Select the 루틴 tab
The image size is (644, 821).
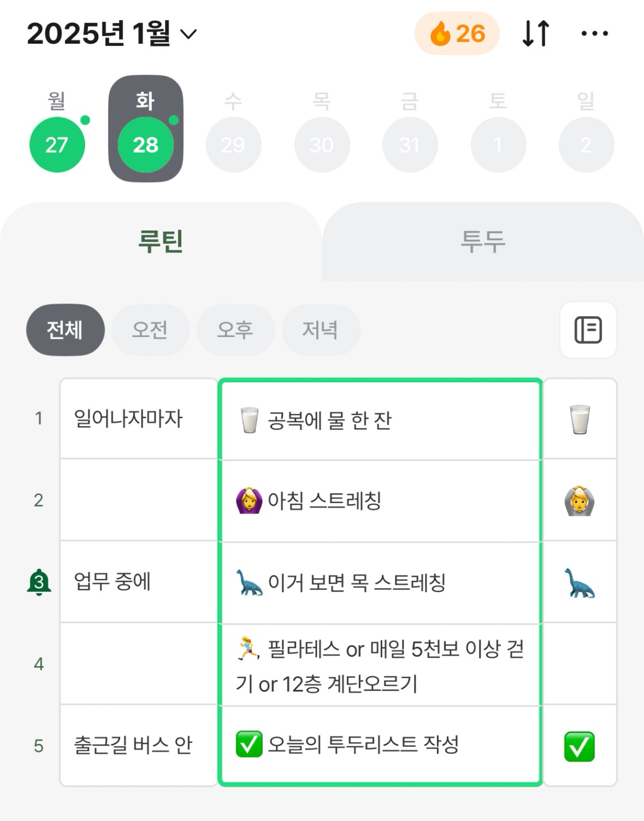(x=160, y=241)
